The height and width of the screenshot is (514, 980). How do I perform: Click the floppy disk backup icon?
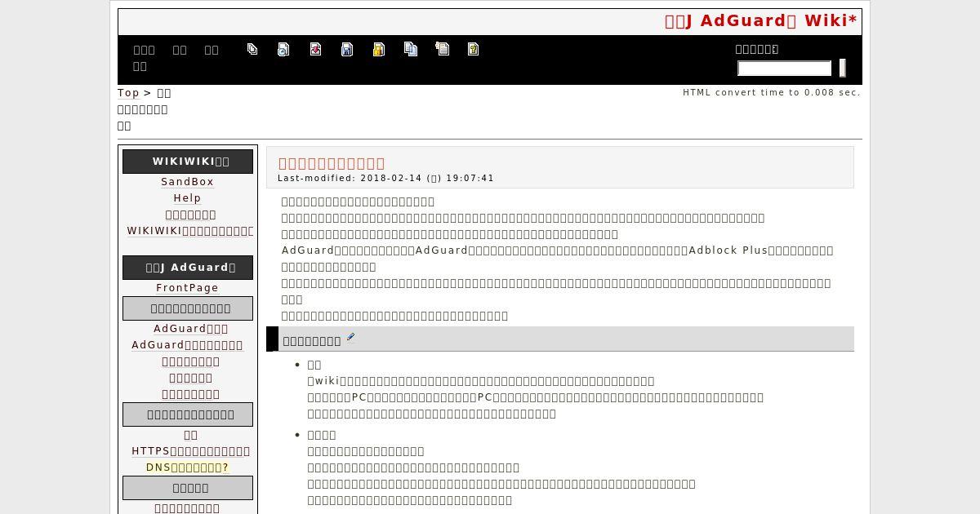point(347,49)
